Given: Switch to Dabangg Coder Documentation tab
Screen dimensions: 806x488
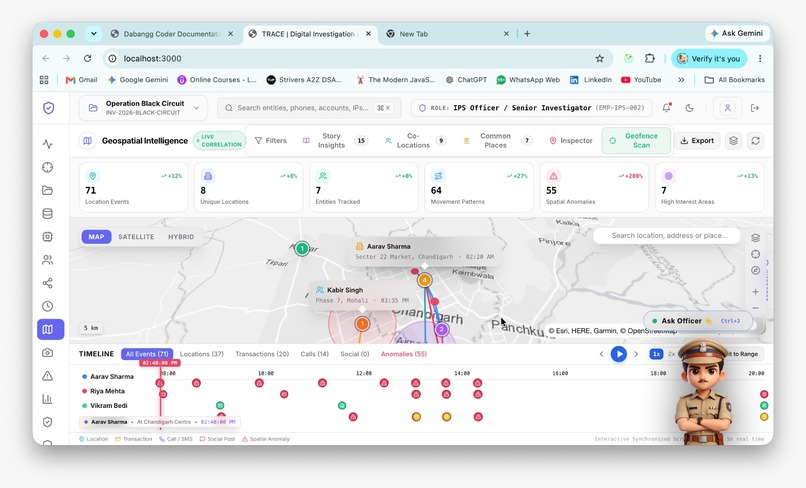Looking at the screenshot, I should (x=172, y=34).
